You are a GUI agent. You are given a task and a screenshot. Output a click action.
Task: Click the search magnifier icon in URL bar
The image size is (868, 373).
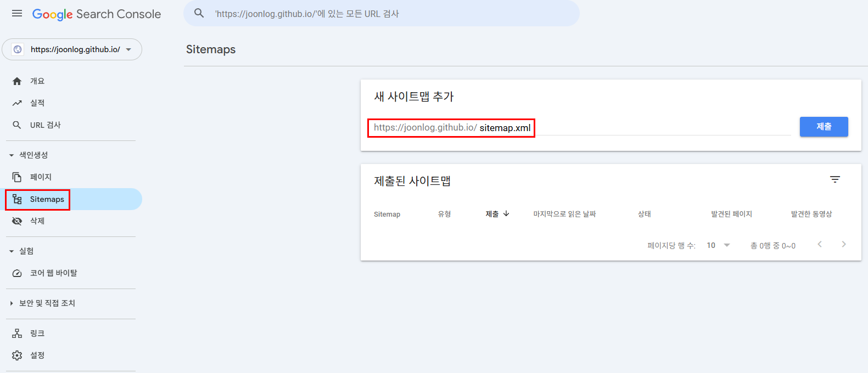199,13
